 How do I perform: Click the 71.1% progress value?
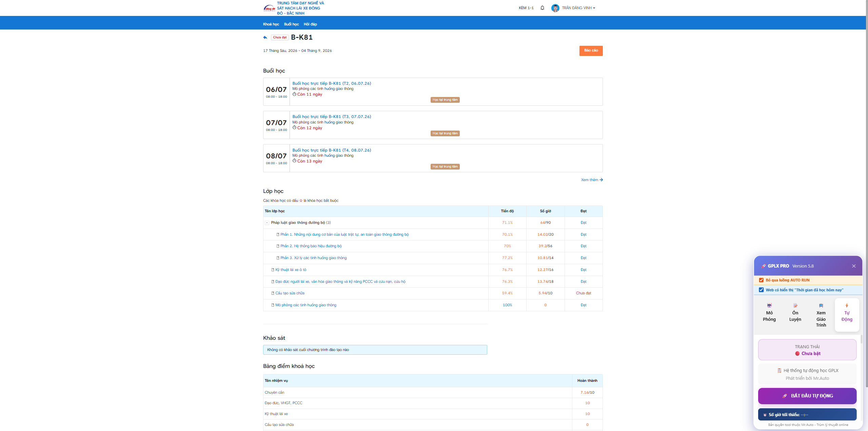(x=507, y=223)
